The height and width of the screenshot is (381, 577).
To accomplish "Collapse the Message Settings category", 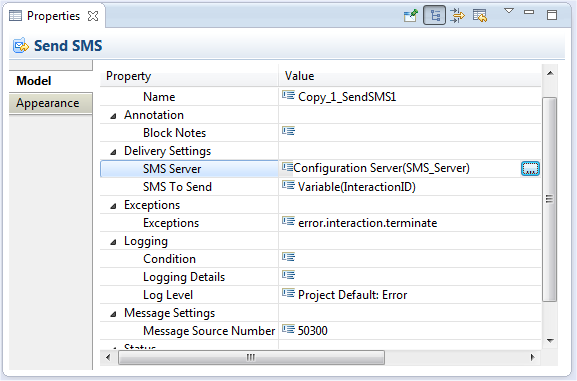I will coord(113,314).
